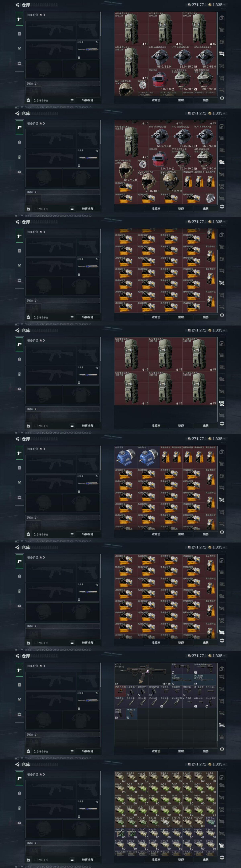Open the briefcase tab on ammo screen
Image resolution: width=241 pixels, height=868 pixels.
tap(19, 823)
